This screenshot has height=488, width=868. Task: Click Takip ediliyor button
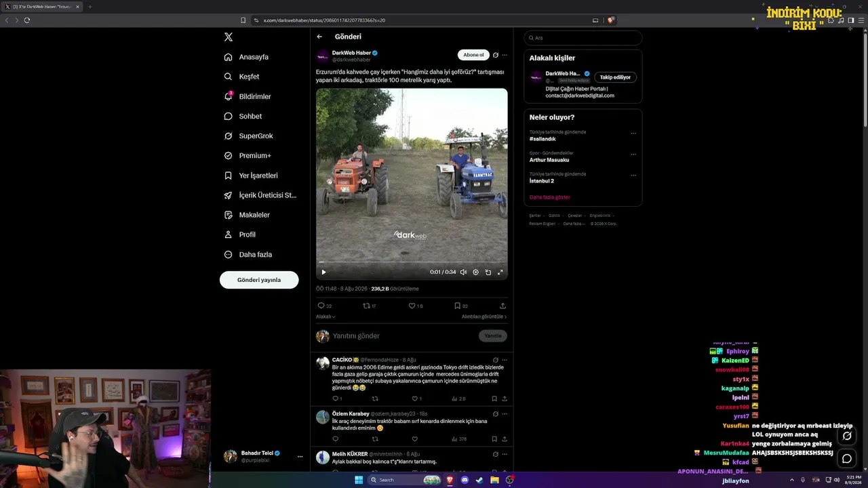[615, 77]
